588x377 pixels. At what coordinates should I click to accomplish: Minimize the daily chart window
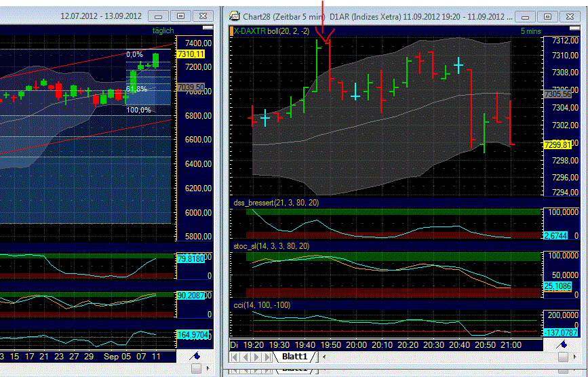click(158, 16)
